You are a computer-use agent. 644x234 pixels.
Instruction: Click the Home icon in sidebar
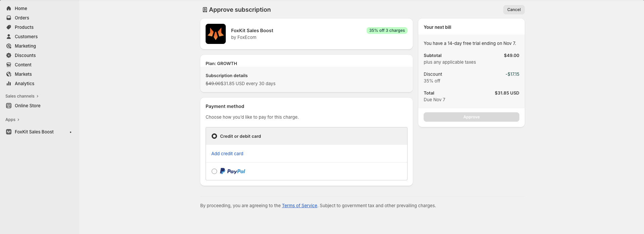click(9, 8)
